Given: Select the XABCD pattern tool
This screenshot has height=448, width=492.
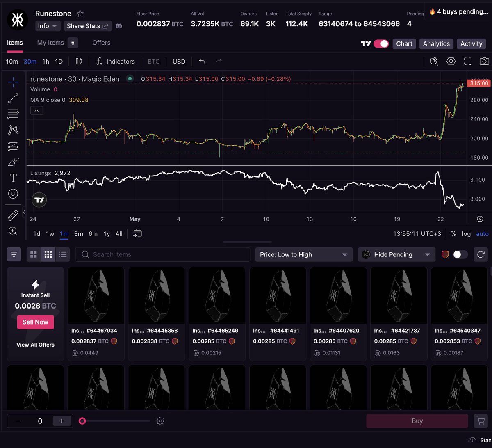Looking at the screenshot, I should [x=13, y=130].
